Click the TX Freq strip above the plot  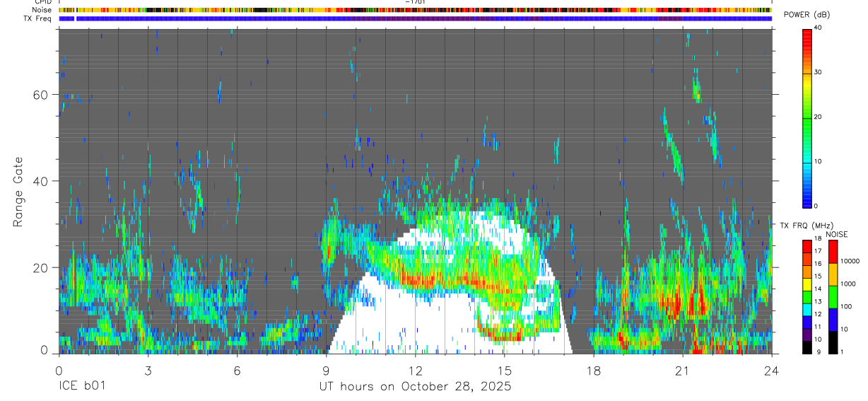[x=415, y=18]
